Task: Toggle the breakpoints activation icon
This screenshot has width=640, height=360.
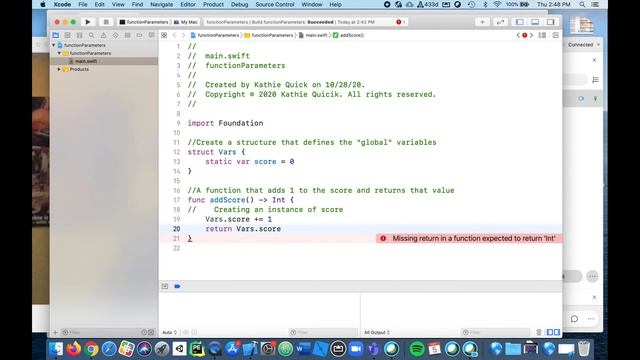Action: (x=177, y=287)
